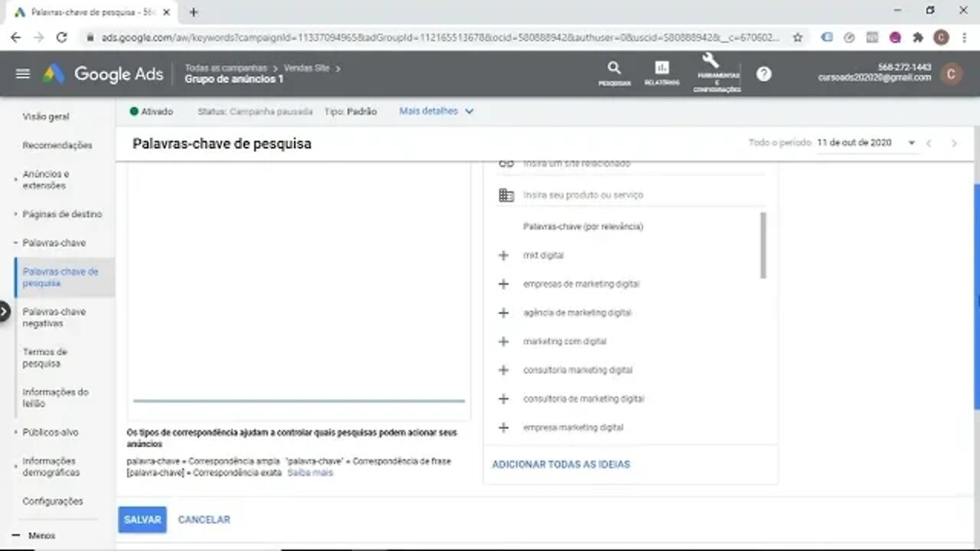Add 'agência de marketing digital' plus icon

pyautogui.click(x=503, y=313)
